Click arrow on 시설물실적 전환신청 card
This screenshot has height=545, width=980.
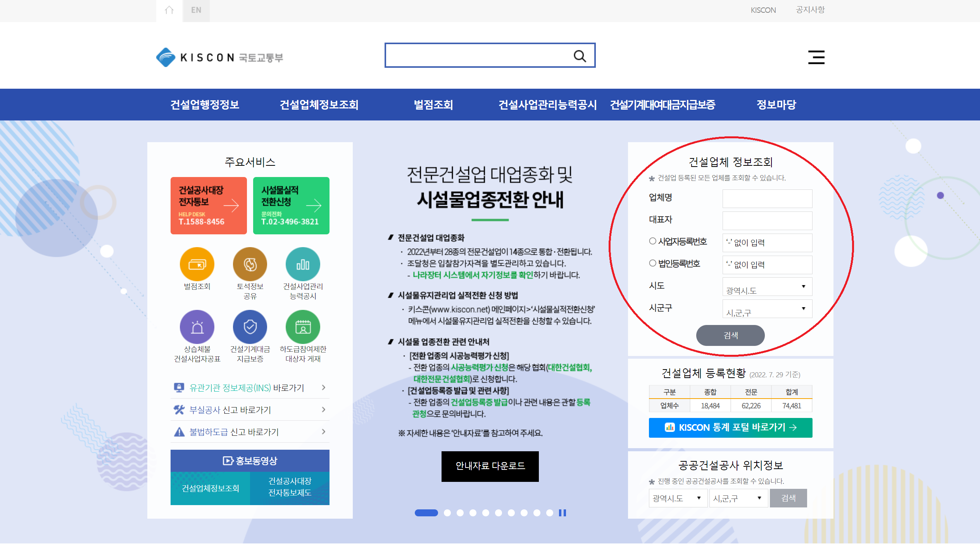click(314, 205)
